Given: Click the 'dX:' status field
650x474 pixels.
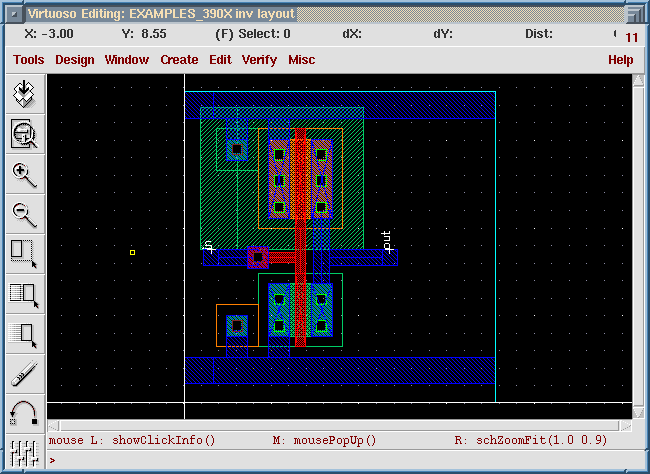Looking at the screenshot, I should coord(352,34).
